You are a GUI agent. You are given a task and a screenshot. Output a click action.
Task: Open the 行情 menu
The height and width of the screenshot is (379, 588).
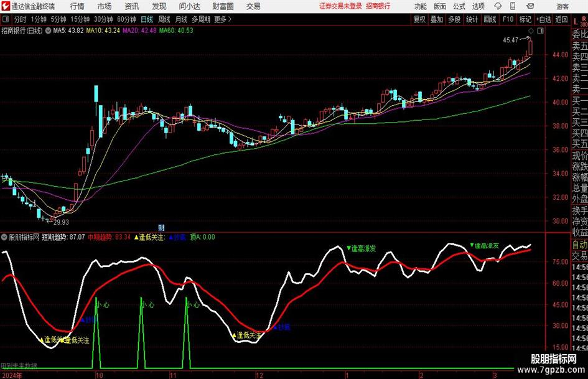pos(77,6)
